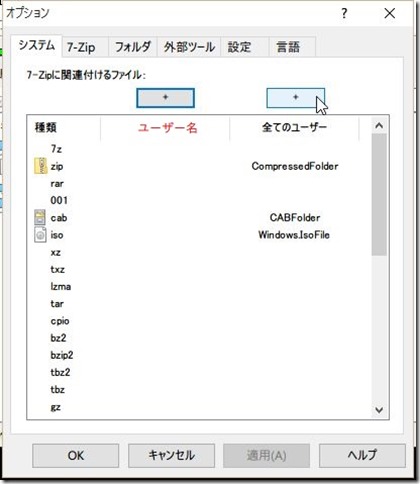Image resolution: width=420 pixels, height=484 pixels.
Task: Click the 適用(A) button
Action: 267,456
